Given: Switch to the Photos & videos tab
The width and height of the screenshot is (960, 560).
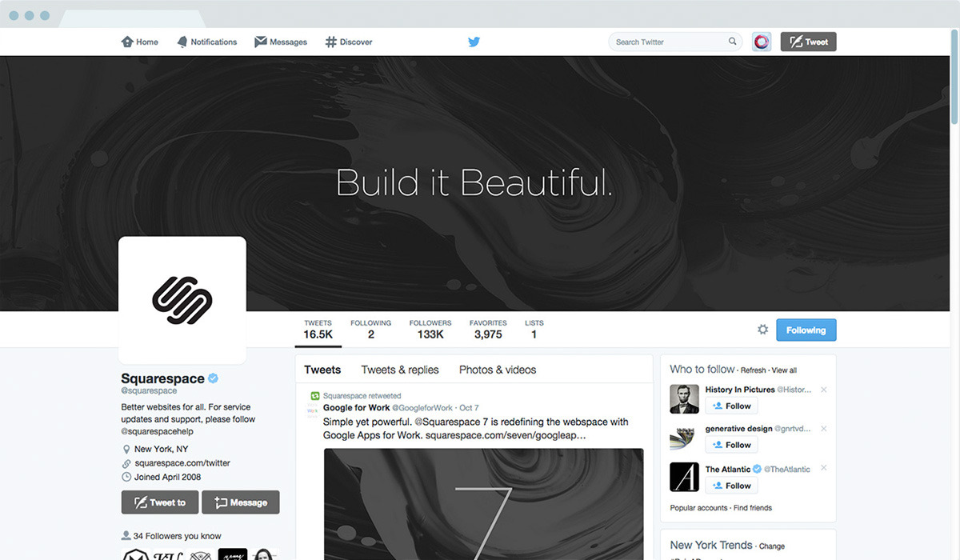Looking at the screenshot, I should point(498,370).
